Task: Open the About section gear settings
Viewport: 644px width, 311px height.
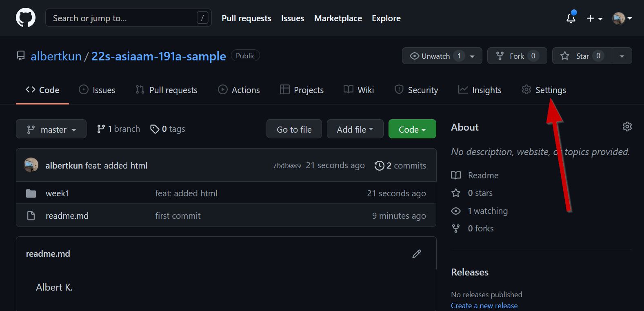Action: [627, 127]
